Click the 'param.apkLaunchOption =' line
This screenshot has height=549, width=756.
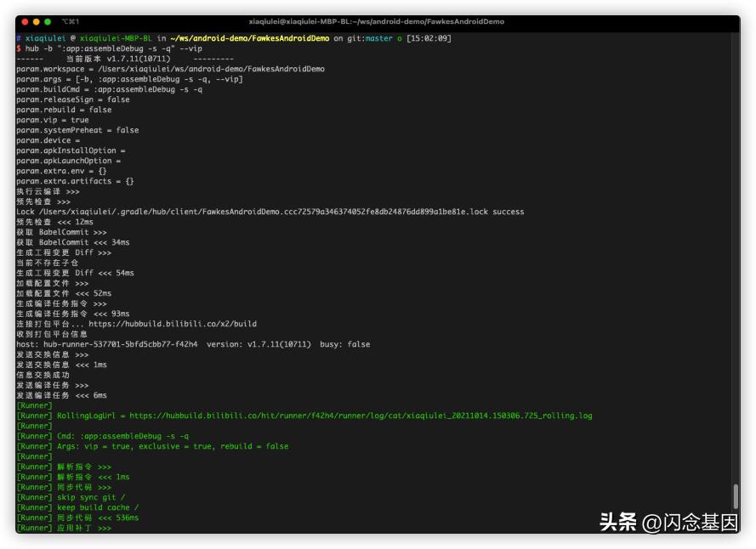[x=69, y=161]
